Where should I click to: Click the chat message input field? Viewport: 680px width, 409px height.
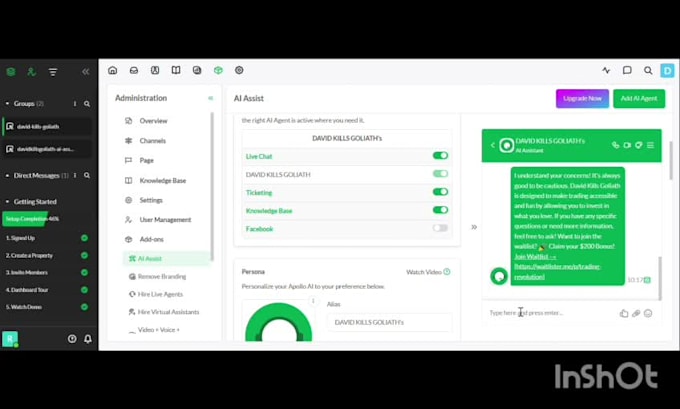(x=551, y=313)
